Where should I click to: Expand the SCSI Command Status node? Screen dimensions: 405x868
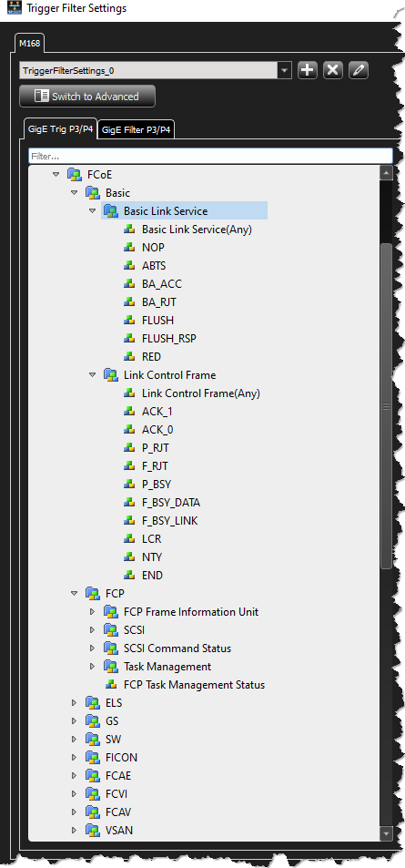coord(93,648)
